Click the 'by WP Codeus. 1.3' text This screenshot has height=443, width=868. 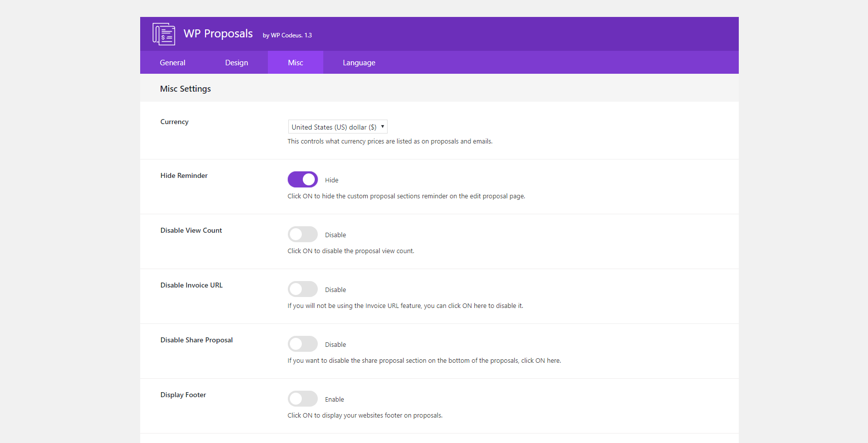pos(287,35)
